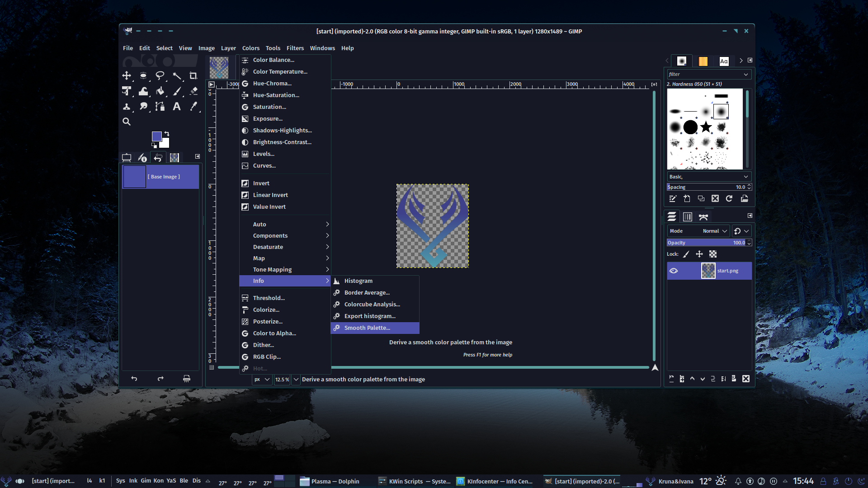This screenshot has width=868, height=488.
Task: Open the Filters menu
Action: [295, 48]
